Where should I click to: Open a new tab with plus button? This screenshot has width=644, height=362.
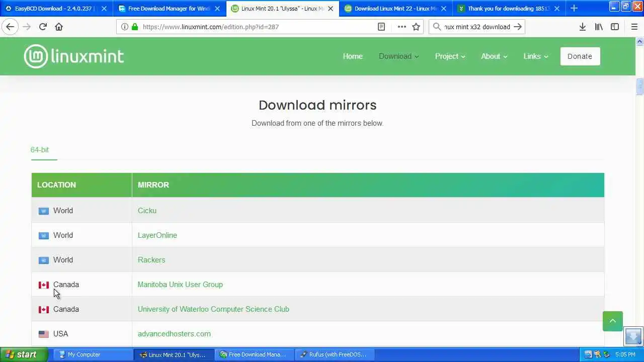point(574,8)
